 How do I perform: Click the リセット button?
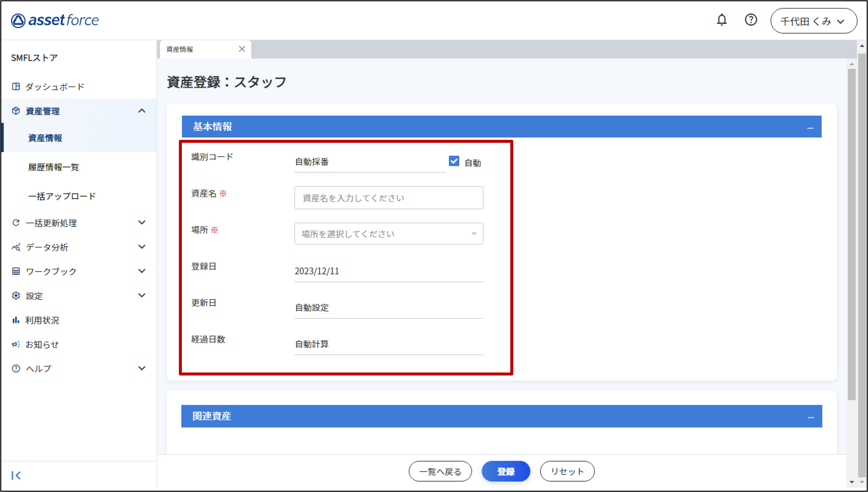coord(567,471)
